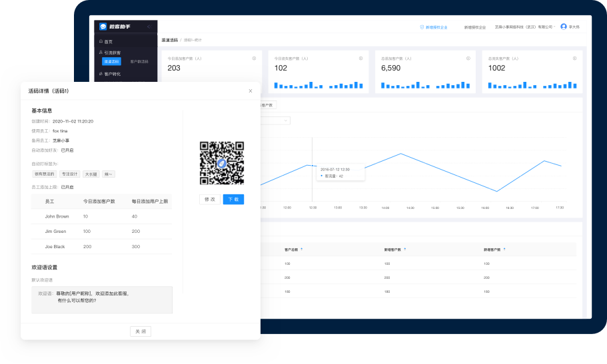Click the QR code image
This screenshot has height=364, width=607.
pyautogui.click(x=222, y=163)
